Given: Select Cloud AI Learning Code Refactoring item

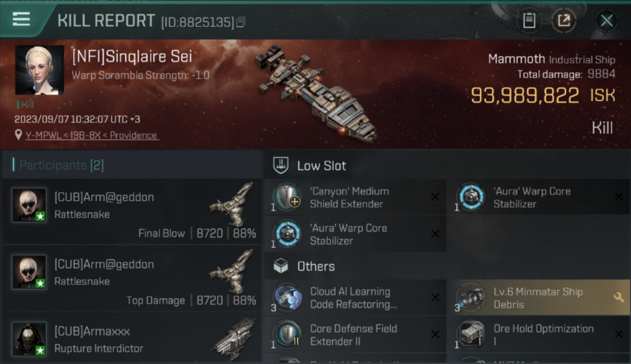Looking at the screenshot, I should [x=355, y=298].
